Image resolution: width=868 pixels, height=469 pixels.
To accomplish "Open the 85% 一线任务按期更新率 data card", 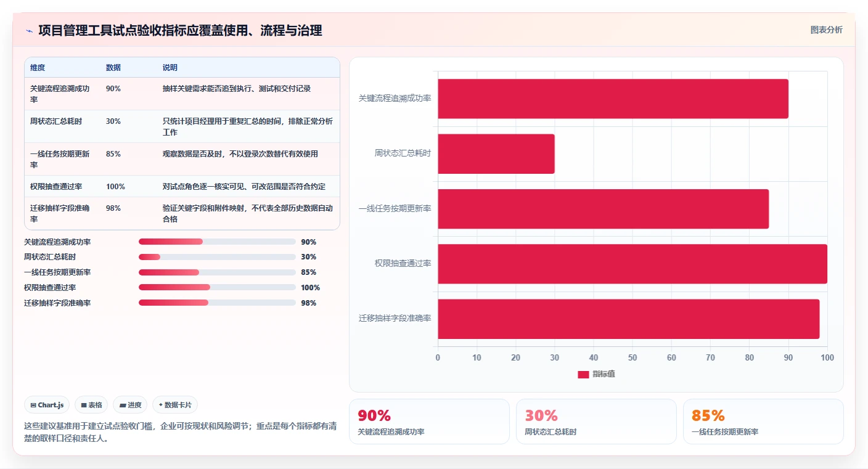I will [x=763, y=422].
